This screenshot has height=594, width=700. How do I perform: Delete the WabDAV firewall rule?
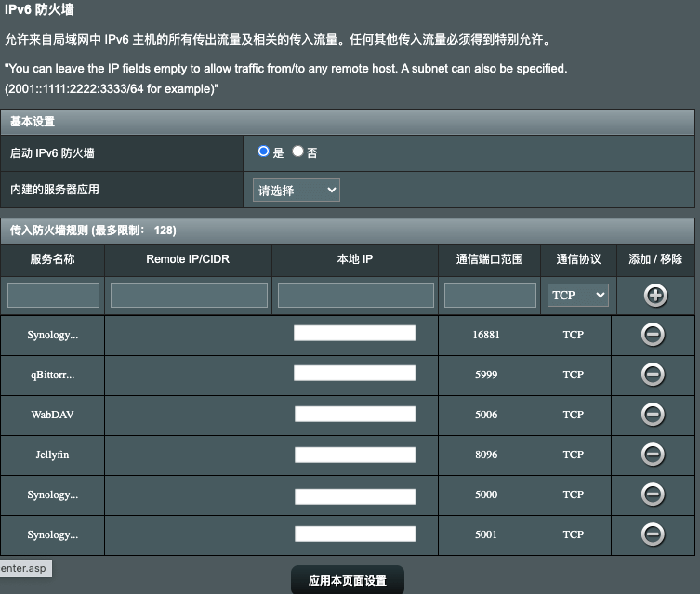point(653,415)
